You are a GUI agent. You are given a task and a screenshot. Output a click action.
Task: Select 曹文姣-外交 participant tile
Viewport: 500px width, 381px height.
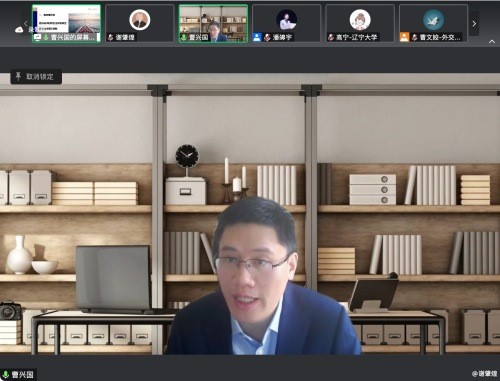click(x=433, y=23)
